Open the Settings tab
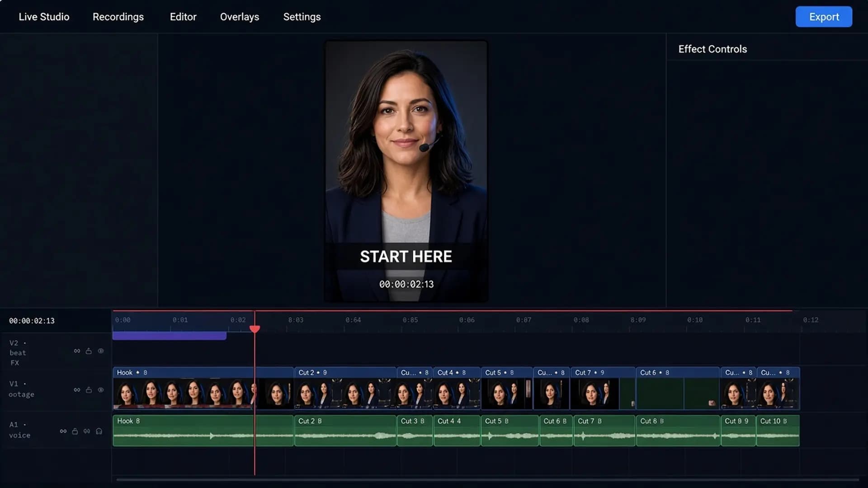The image size is (868, 488). point(302,17)
